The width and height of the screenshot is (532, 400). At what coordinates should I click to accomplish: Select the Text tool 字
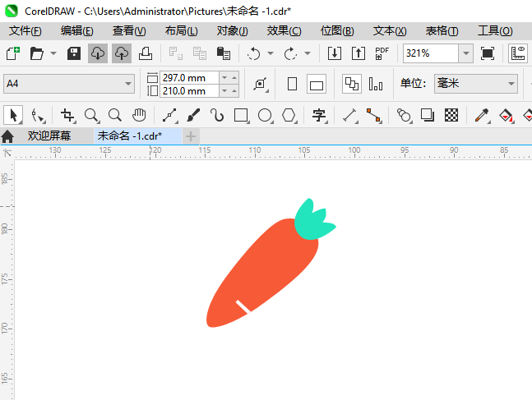(x=319, y=115)
